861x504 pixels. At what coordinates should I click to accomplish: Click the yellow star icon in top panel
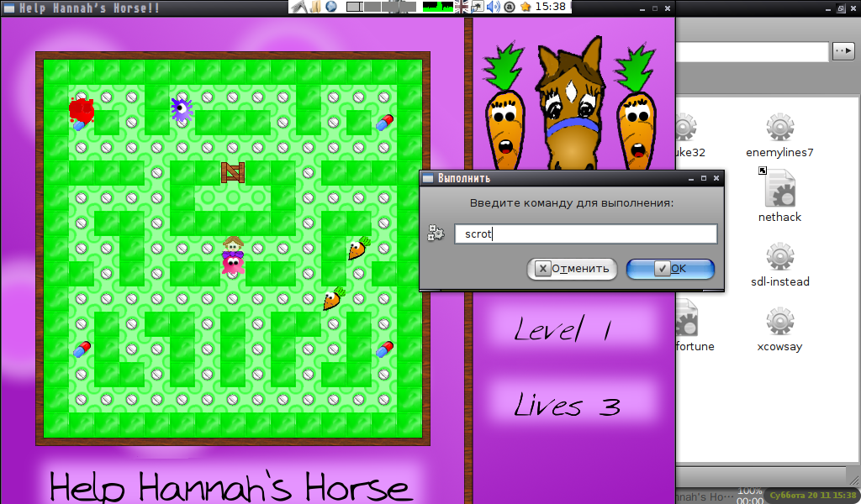526,7
